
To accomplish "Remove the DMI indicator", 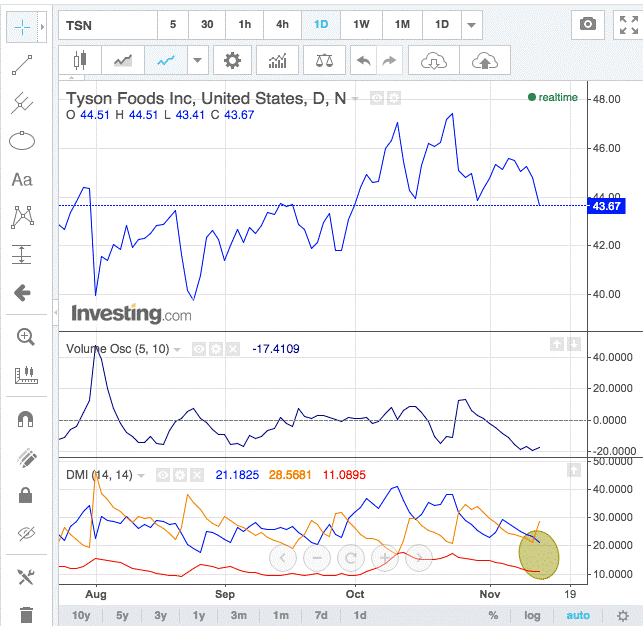I will coord(197,476).
